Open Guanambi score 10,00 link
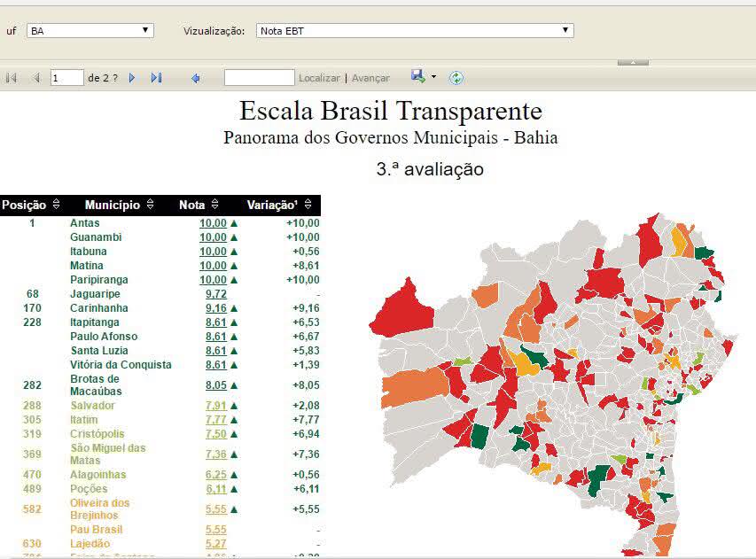756x559 pixels. [x=213, y=237]
